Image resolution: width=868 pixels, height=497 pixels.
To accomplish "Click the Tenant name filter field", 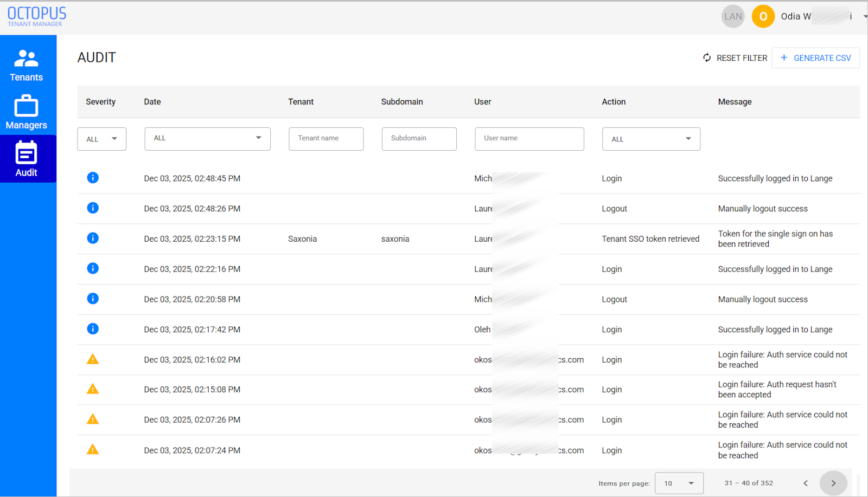I will point(326,139).
